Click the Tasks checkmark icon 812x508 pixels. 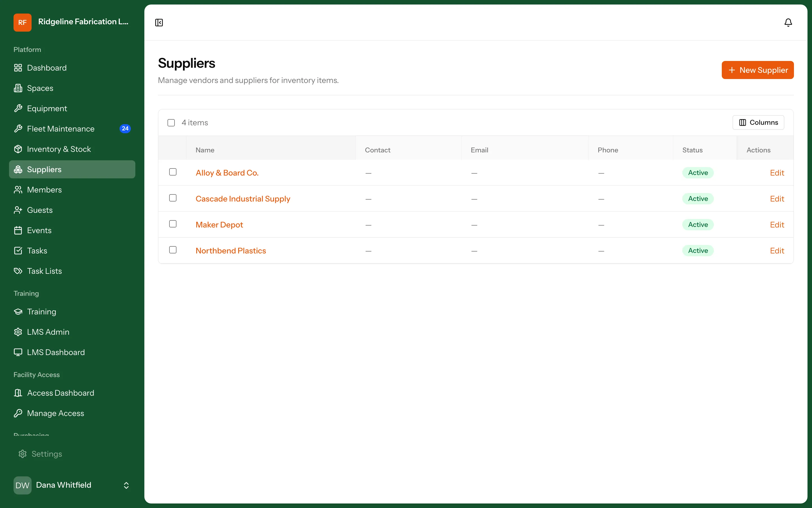coord(18,251)
